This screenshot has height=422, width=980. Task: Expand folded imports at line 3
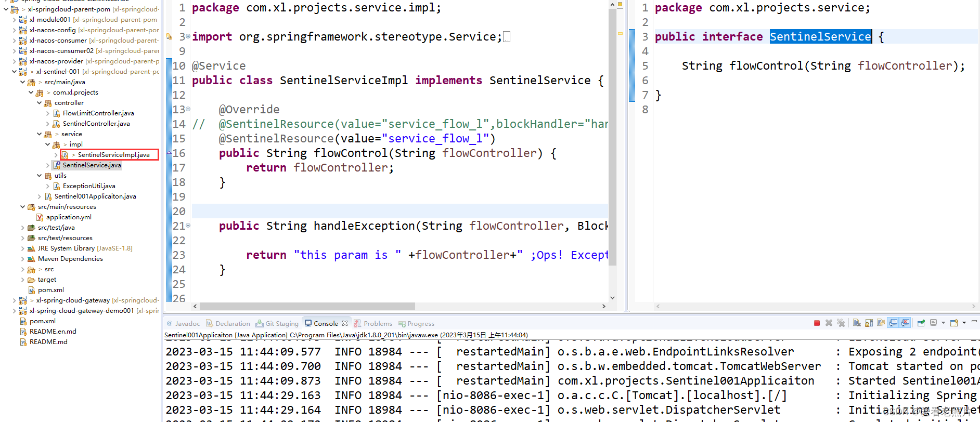(188, 36)
